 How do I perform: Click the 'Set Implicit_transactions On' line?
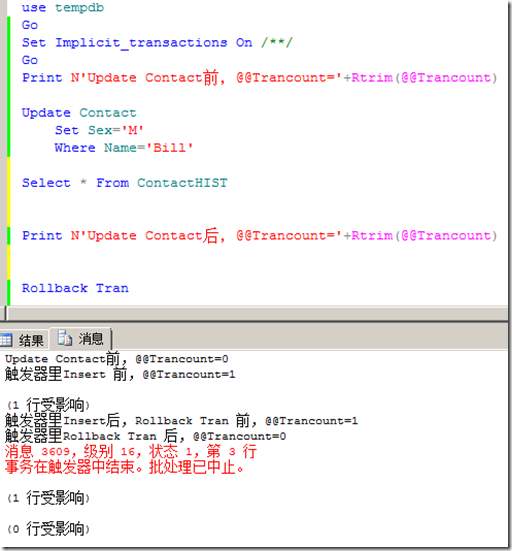[x=157, y=43]
